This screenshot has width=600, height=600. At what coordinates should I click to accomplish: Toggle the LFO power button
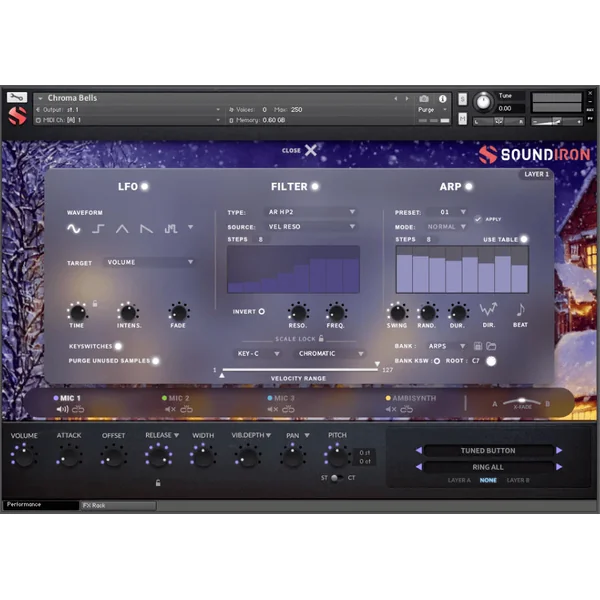pyautogui.click(x=145, y=186)
